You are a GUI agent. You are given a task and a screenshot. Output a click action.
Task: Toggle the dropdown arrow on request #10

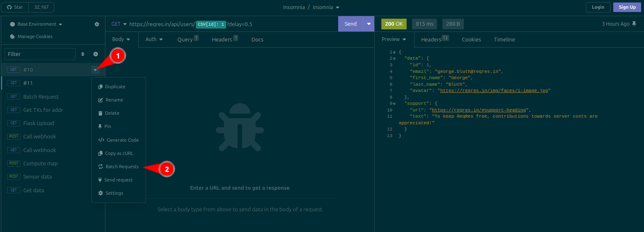pyautogui.click(x=95, y=70)
